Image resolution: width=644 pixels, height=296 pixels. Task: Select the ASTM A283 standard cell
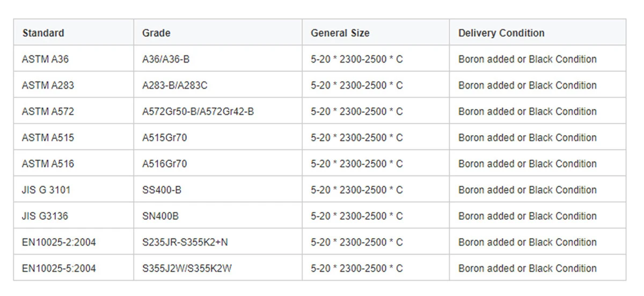[74, 85]
